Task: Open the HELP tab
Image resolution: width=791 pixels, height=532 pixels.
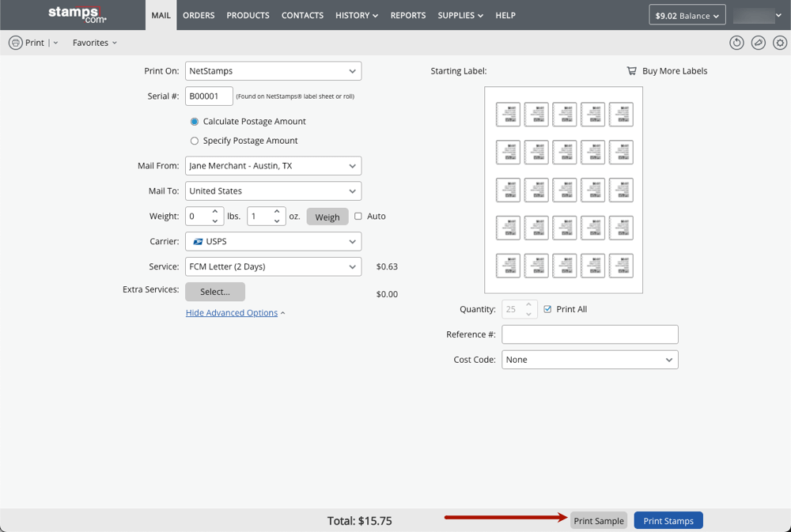Action: click(x=505, y=15)
